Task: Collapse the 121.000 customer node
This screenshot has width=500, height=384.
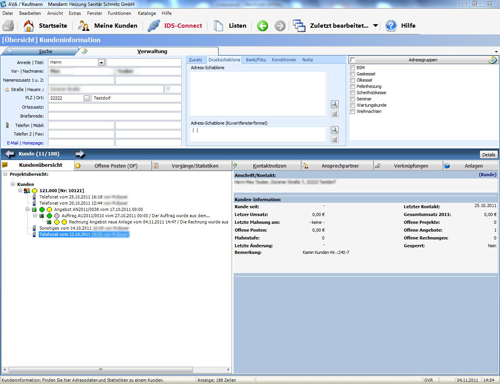Action: point(20,191)
